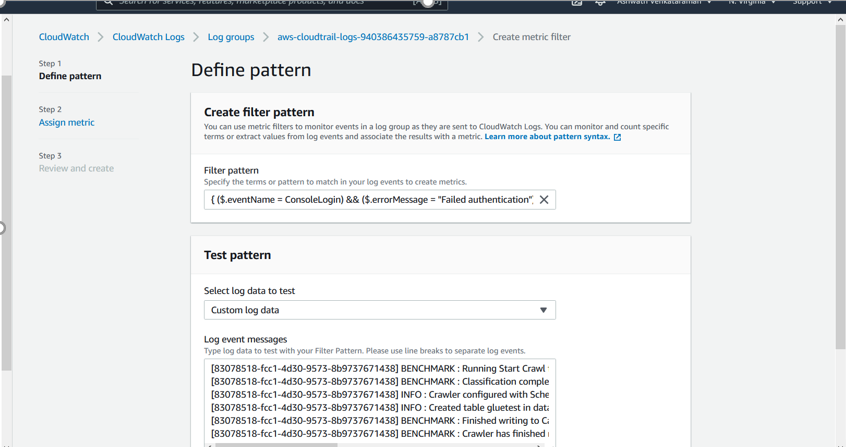This screenshot has width=846, height=447.
Task: Go to CloudWatch breadcrumb link
Action: point(64,37)
